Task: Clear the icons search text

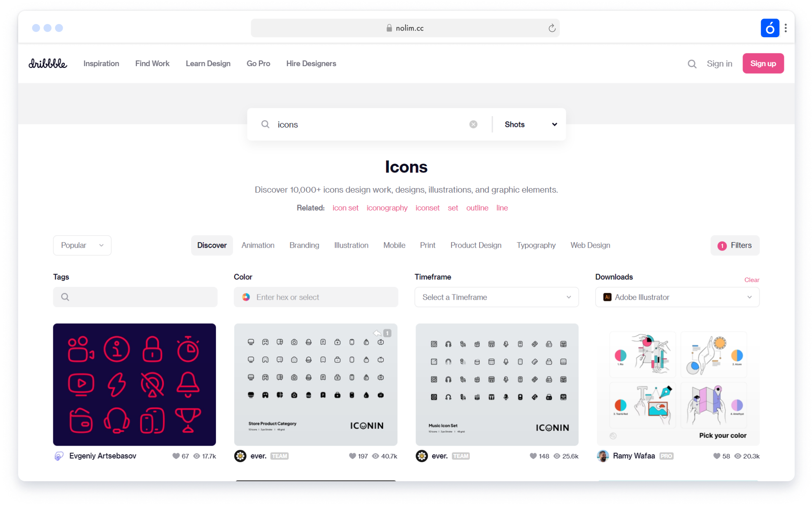Action: pyautogui.click(x=473, y=124)
